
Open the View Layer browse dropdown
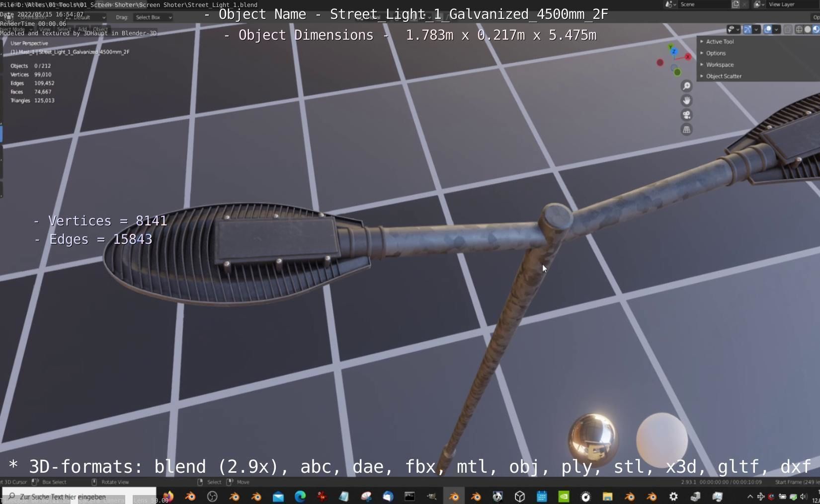pyautogui.click(x=758, y=4)
